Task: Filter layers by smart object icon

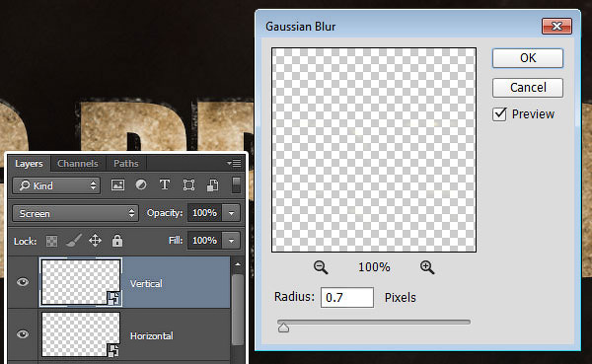Action: (x=212, y=185)
